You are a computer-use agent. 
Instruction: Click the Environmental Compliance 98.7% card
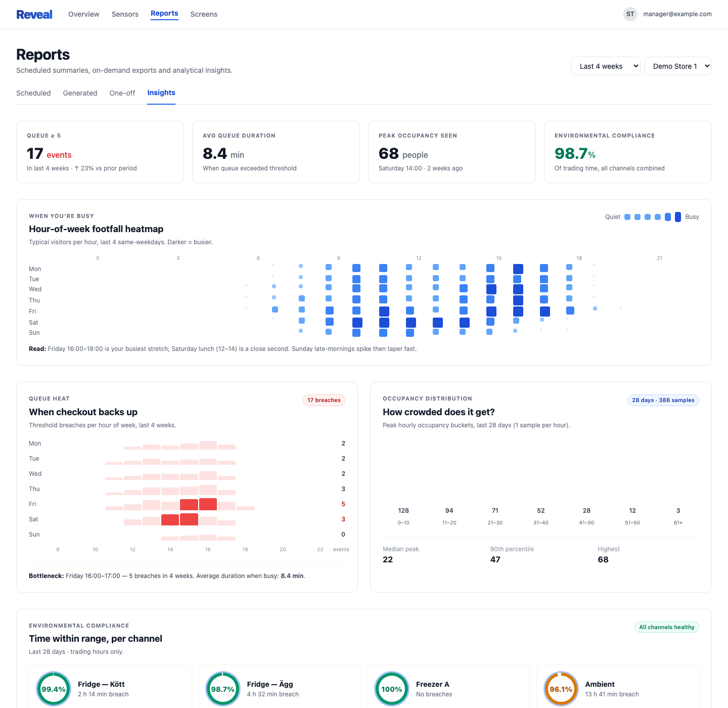point(628,152)
